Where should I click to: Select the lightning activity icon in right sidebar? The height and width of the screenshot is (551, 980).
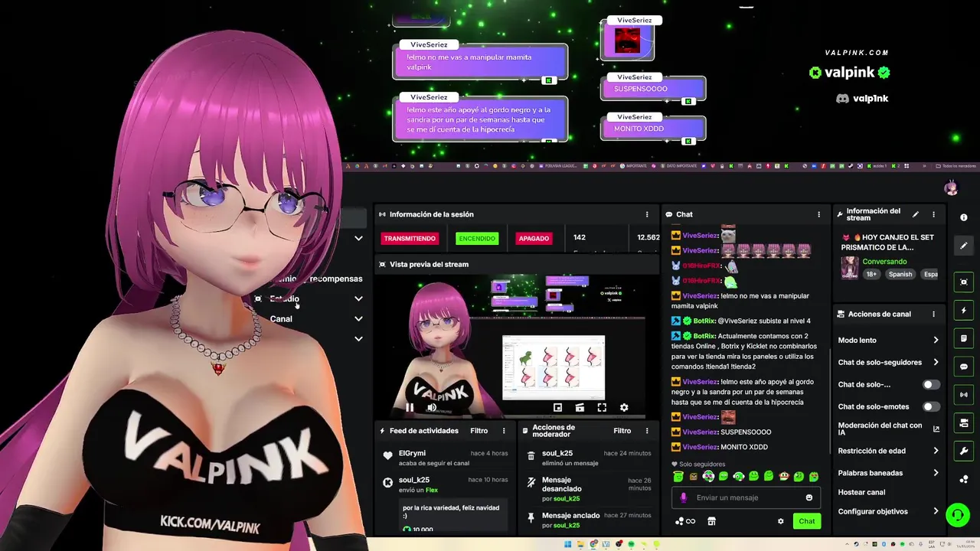[x=964, y=311]
